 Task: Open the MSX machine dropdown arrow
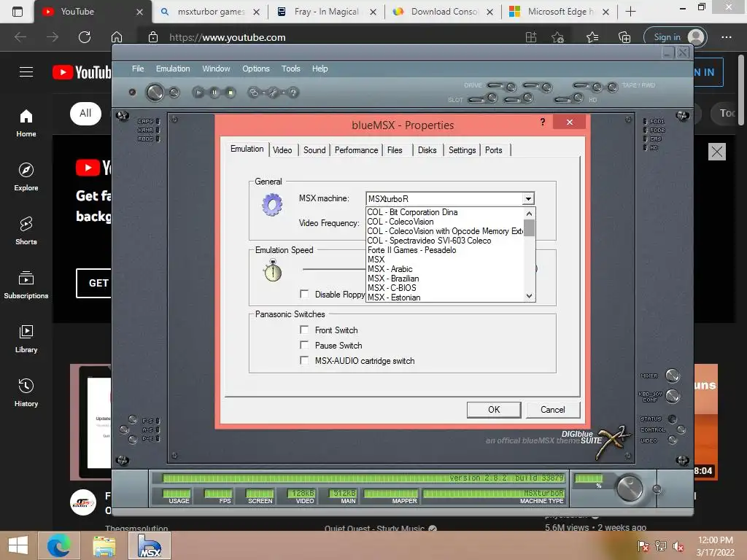click(528, 198)
